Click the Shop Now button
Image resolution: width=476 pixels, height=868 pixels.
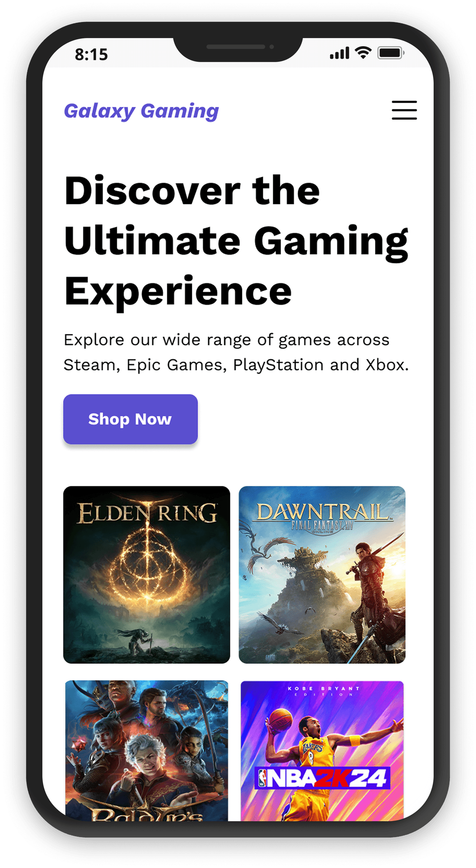pyautogui.click(x=130, y=419)
